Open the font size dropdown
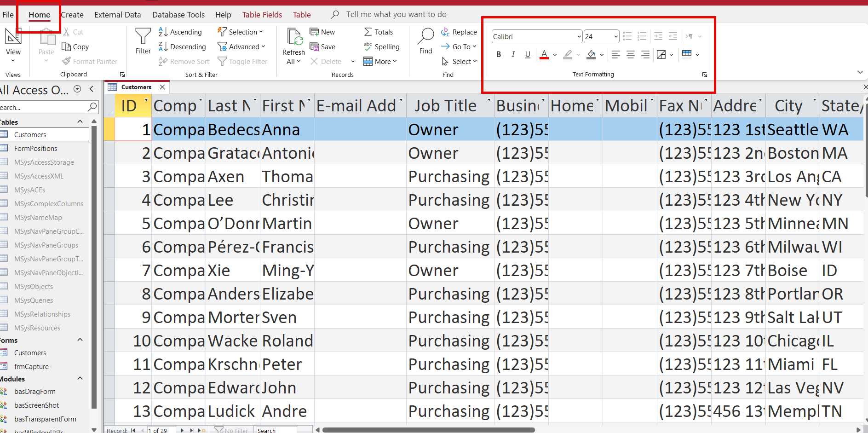 pyautogui.click(x=615, y=37)
